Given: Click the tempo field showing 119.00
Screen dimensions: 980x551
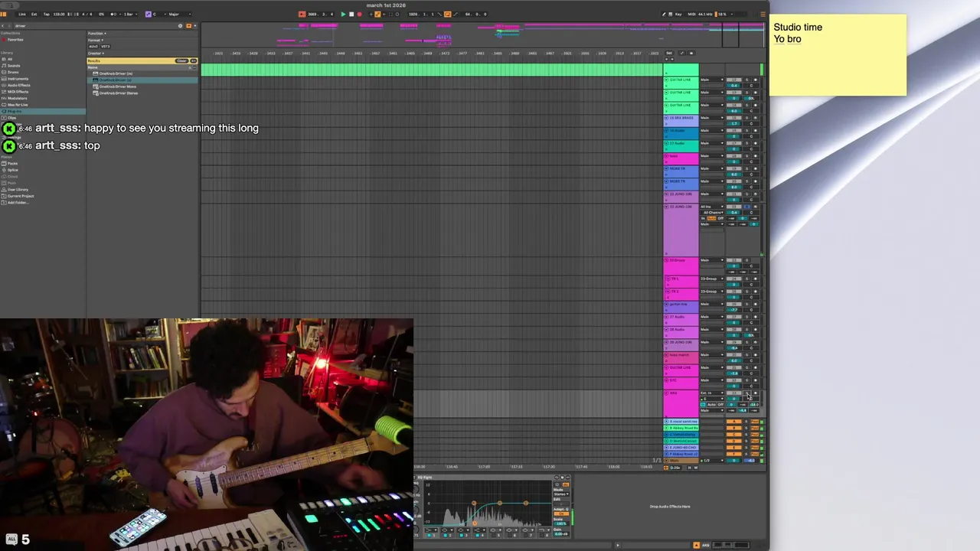Looking at the screenshot, I should click(x=59, y=14).
